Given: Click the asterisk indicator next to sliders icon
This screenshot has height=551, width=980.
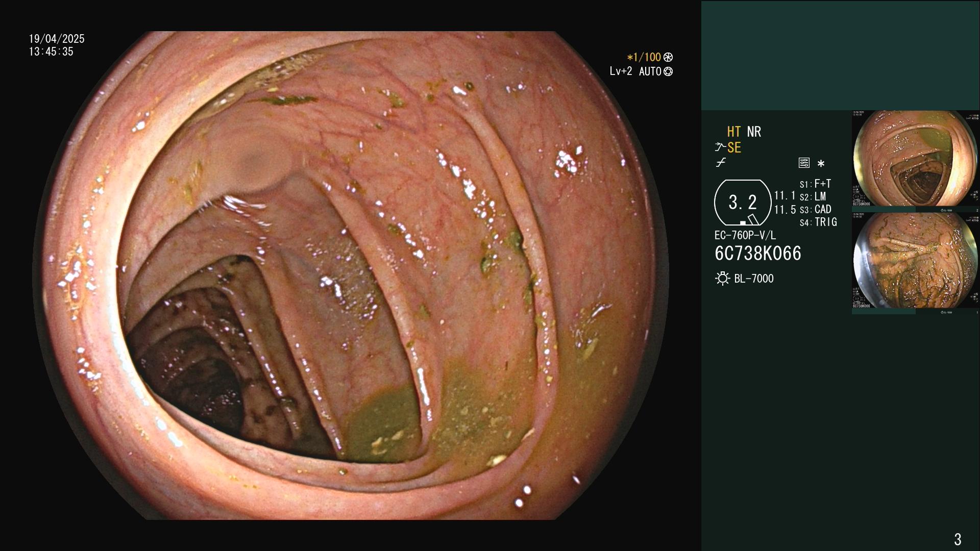Looking at the screenshot, I should click(x=821, y=164).
